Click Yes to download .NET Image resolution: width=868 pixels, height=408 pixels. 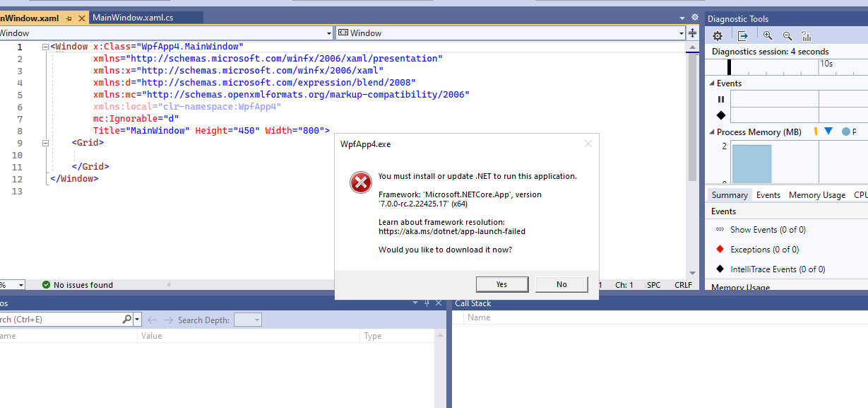tap(501, 284)
